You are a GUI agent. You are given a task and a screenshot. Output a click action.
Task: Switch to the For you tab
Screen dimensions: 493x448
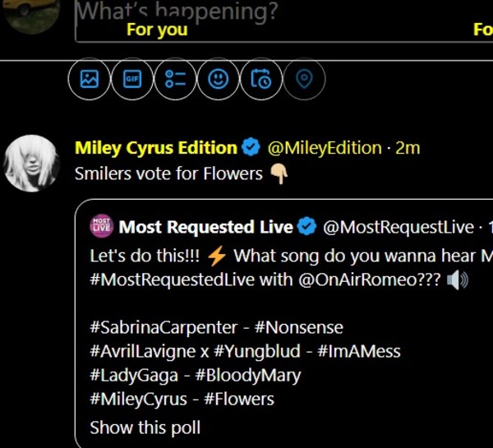[x=157, y=30]
